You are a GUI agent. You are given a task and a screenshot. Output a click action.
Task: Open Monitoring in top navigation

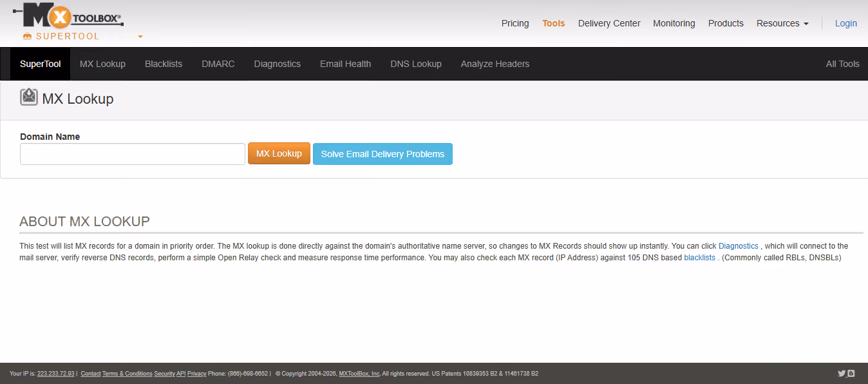tap(674, 23)
